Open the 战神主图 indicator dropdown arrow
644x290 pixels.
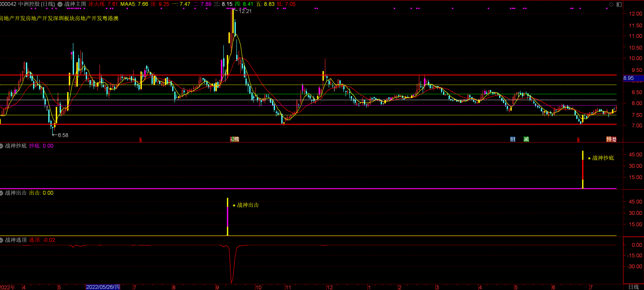coord(60,4)
